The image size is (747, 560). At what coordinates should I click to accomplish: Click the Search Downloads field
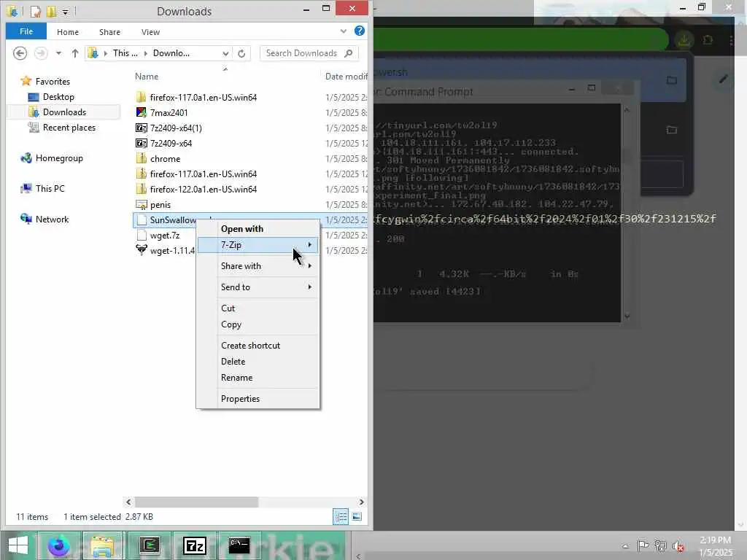click(309, 53)
